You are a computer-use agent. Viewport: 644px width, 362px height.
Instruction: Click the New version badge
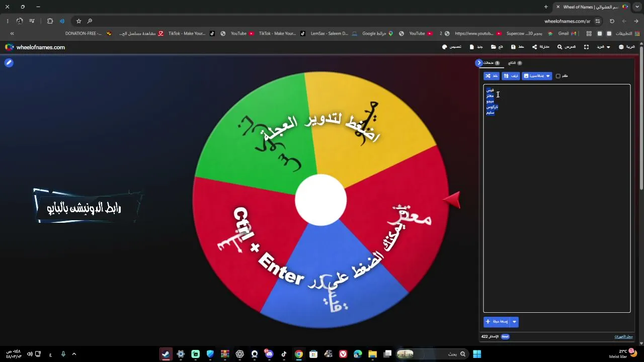click(505, 336)
